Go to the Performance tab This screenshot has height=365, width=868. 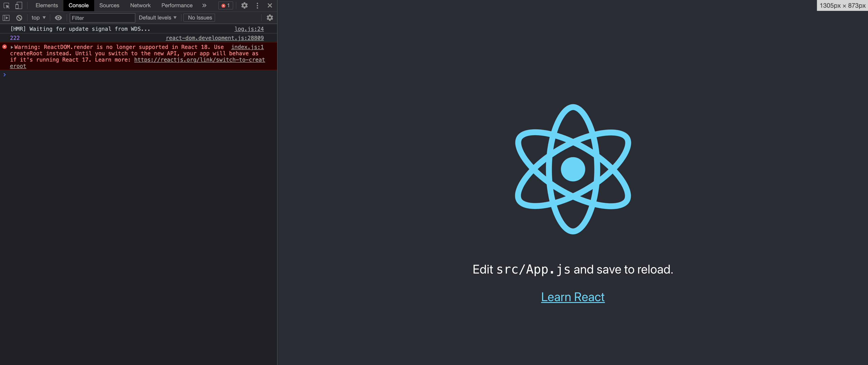(x=177, y=5)
